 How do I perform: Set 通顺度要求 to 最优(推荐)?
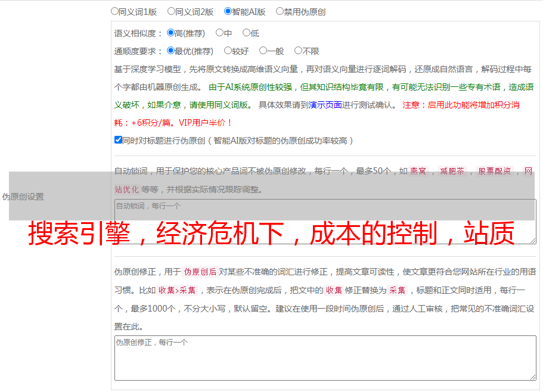coord(170,51)
